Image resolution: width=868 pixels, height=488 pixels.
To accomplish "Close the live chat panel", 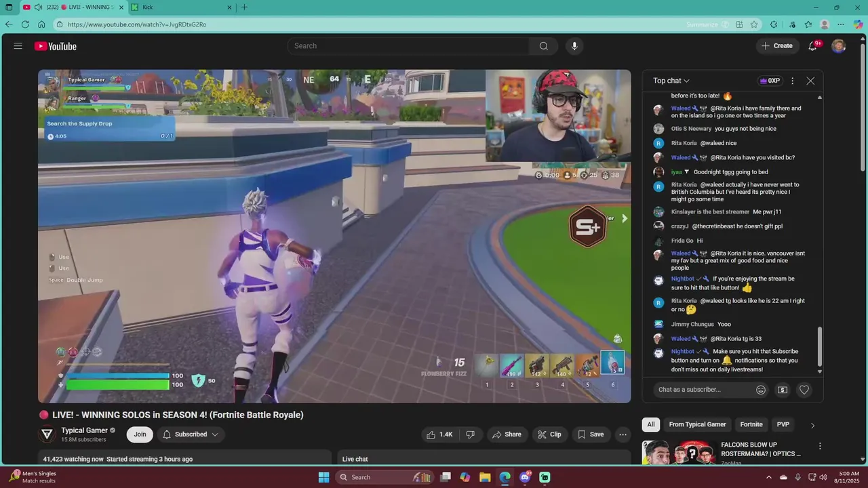I will (x=810, y=81).
